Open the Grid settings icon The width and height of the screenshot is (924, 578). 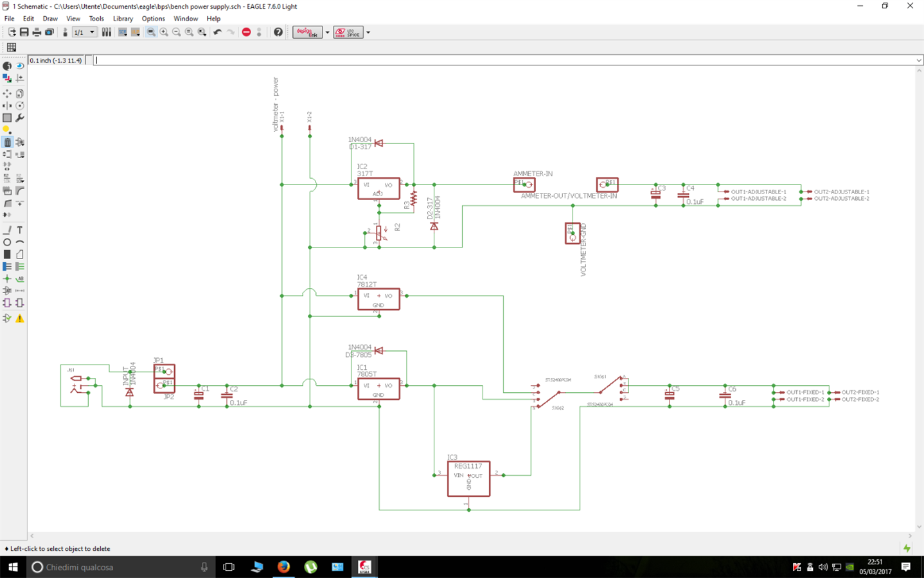(12, 48)
